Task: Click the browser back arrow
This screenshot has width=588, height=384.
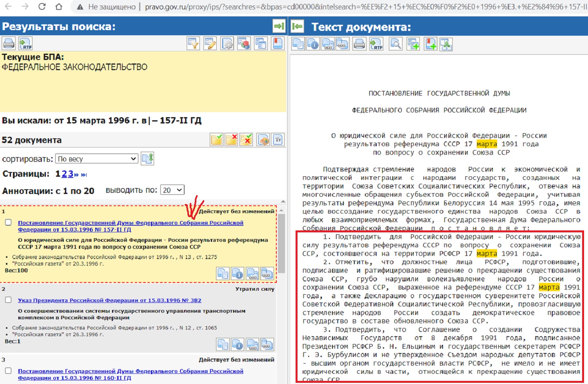Action: pos(8,7)
